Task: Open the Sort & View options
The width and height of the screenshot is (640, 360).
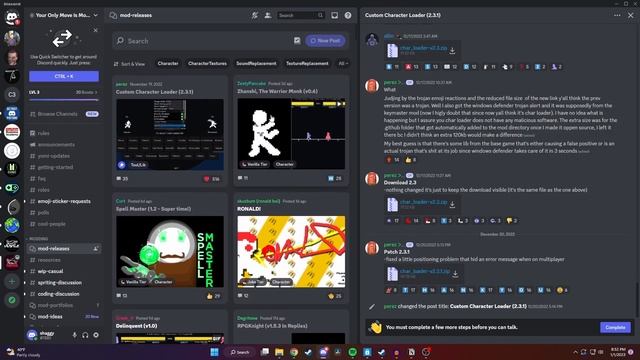Action: [x=129, y=64]
